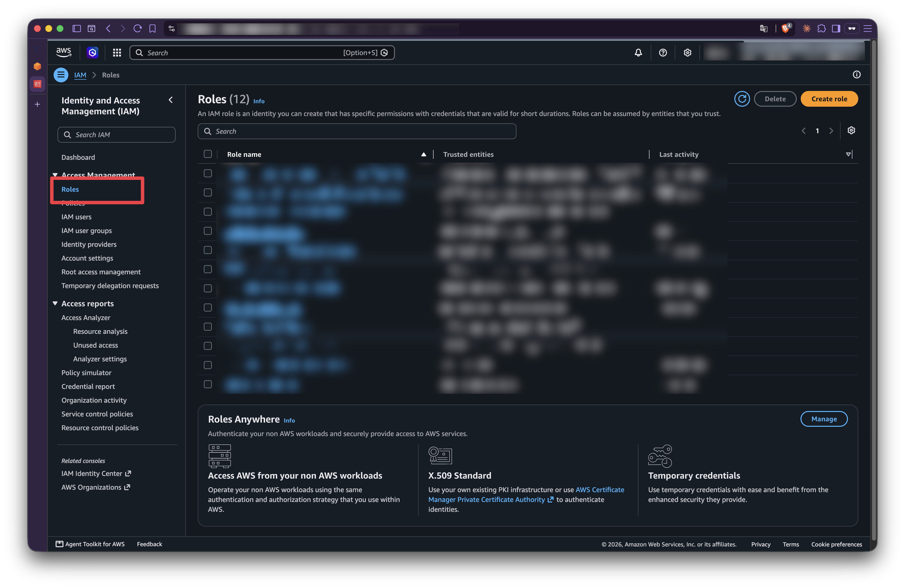Click the blue hexagon icon beside AWS logo
Image resolution: width=905 pixels, height=588 pixels.
[92, 52]
